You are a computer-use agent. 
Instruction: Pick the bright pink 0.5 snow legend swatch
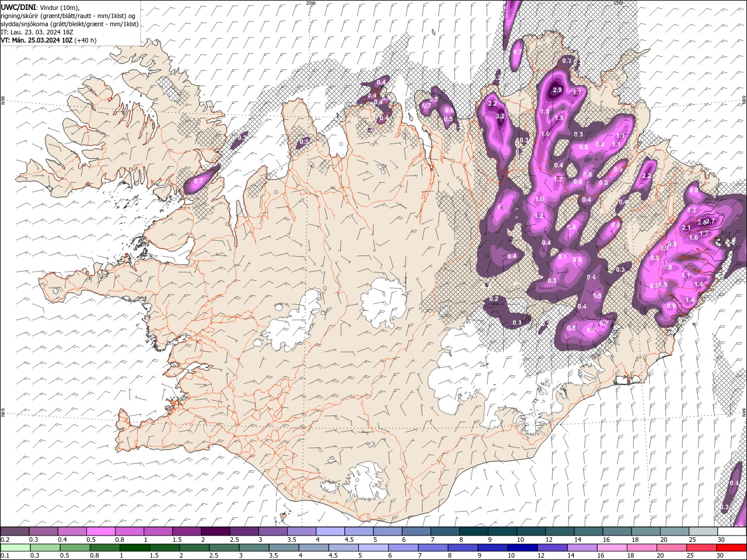point(101,531)
